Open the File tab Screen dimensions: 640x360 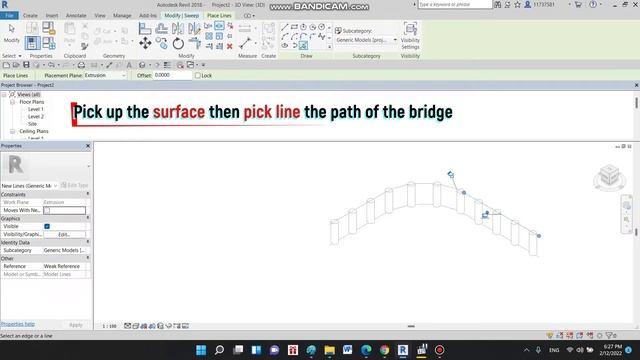point(9,16)
